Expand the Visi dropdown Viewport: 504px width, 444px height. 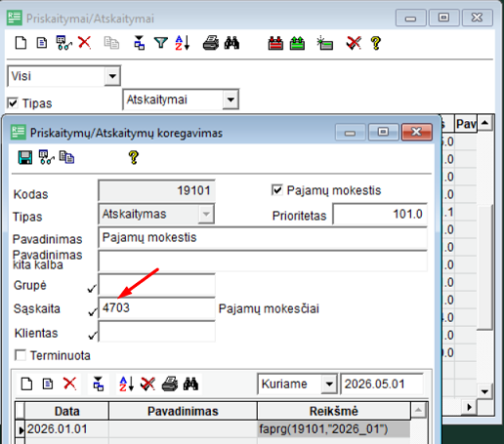(112, 76)
